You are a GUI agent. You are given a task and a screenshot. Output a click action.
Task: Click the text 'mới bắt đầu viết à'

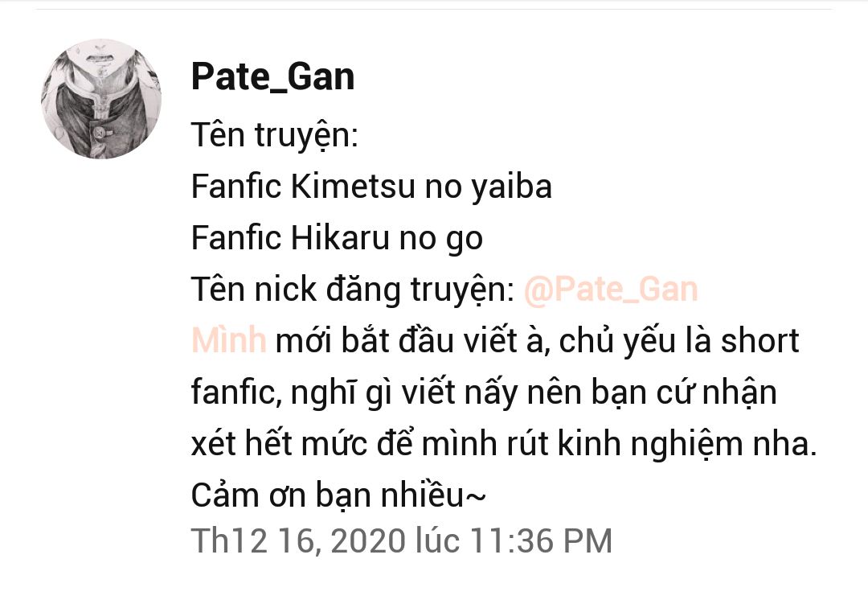click(412, 340)
